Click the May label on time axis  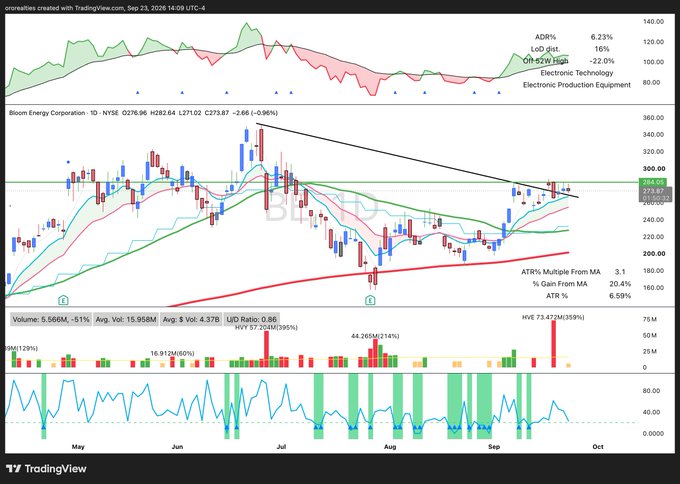click(78, 446)
